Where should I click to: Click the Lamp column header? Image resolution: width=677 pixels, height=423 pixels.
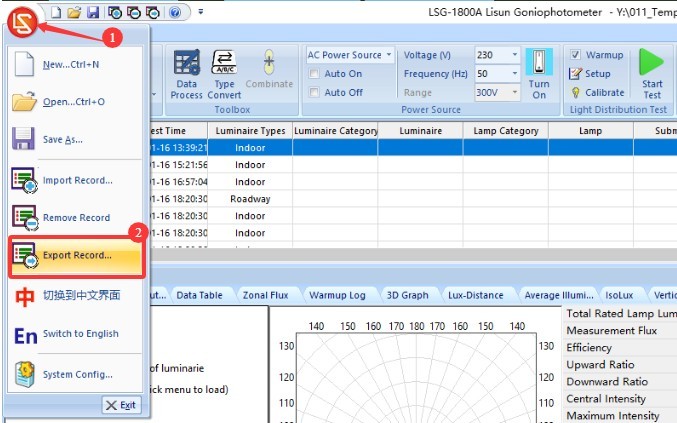591,131
